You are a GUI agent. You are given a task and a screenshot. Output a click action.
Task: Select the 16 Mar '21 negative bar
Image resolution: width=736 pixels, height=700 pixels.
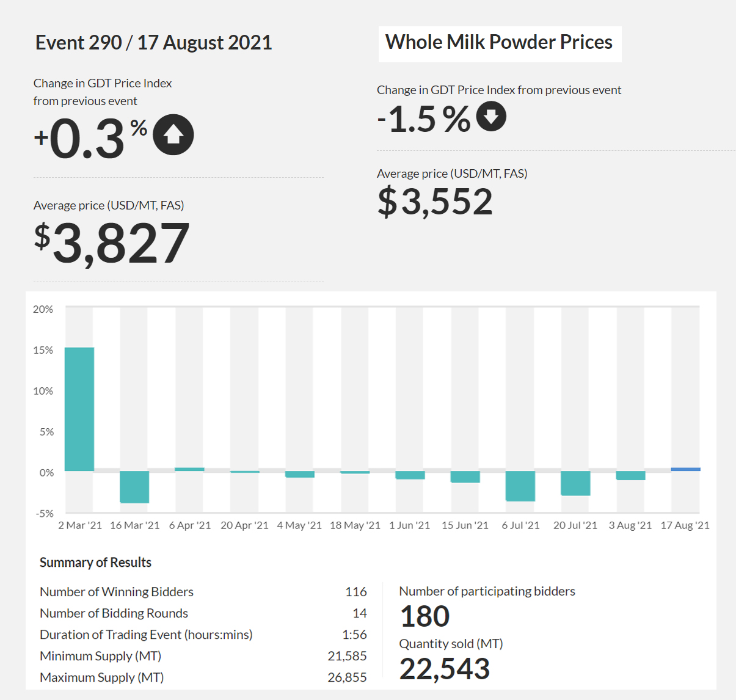point(134,487)
